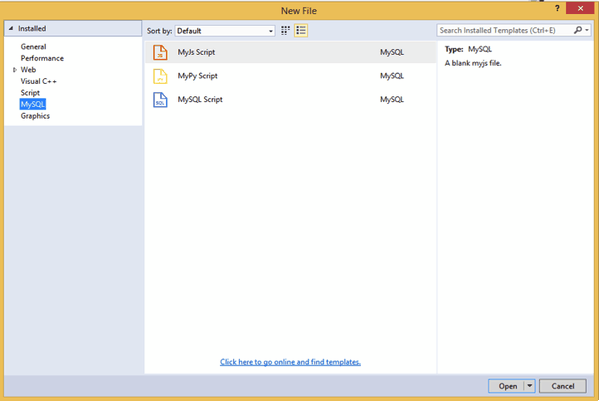
Task: Select the Performance category
Action: pyautogui.click(x=42, y=58)
